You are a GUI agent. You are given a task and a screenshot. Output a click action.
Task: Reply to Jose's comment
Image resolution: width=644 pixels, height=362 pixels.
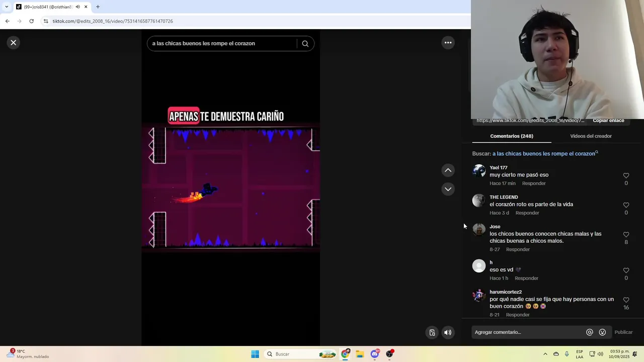pyautogui.click(x=518, y=250)
